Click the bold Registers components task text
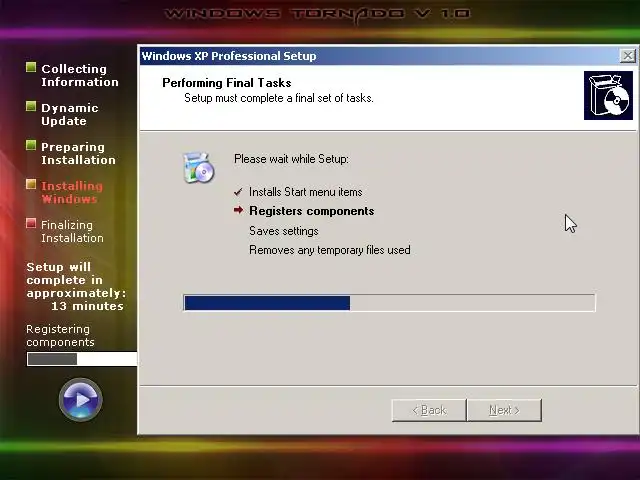 [312, 211]
